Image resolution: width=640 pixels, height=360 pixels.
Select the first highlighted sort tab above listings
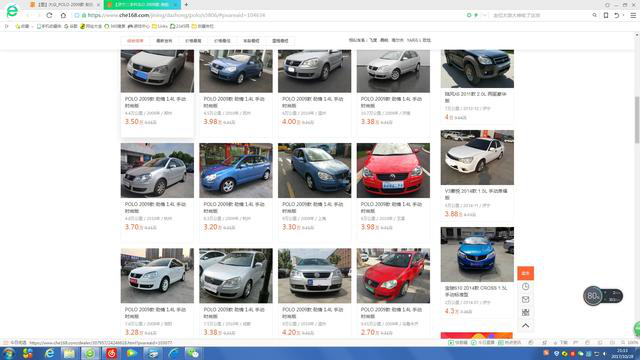[135, 41]
